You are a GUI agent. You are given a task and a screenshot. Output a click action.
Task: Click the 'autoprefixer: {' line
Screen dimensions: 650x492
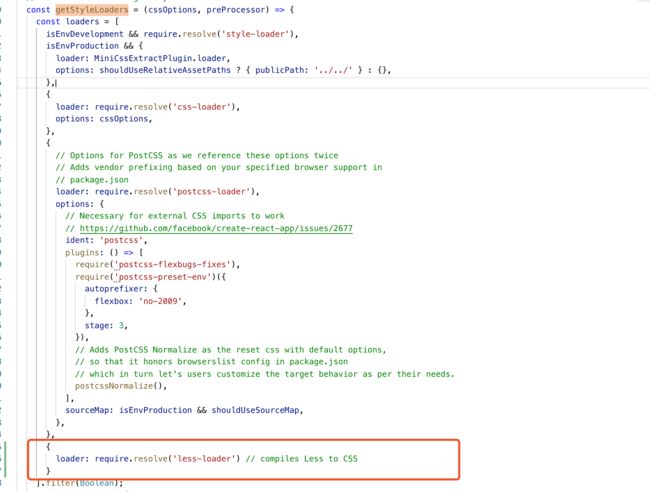click(121, 289)
